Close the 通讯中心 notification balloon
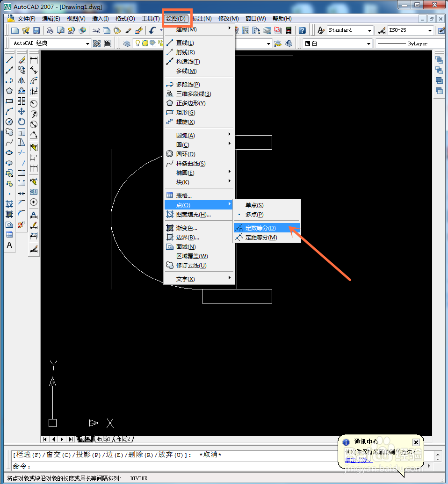This screenshot has width=448, height=484. coord(416,442)
